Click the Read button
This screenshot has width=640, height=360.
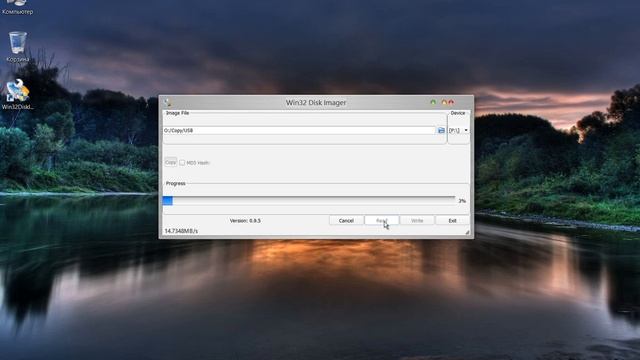tap(382, 220)
